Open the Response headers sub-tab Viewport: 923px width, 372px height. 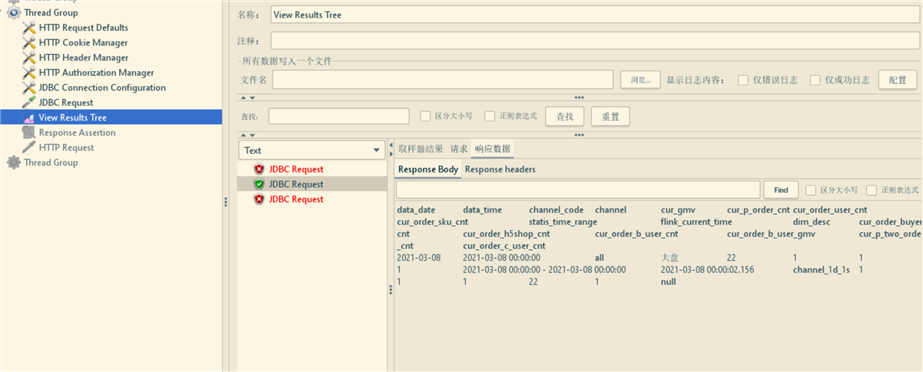500,170
